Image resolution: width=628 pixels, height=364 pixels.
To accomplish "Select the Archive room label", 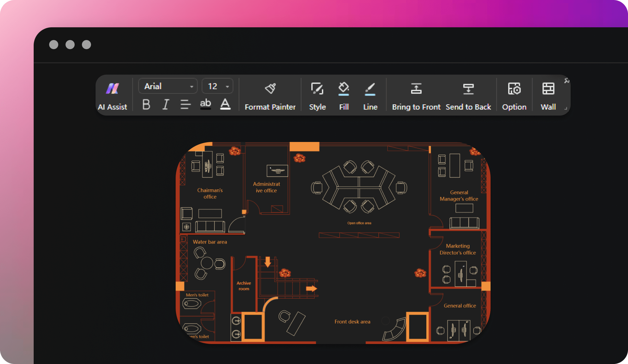I will (244, 286).
